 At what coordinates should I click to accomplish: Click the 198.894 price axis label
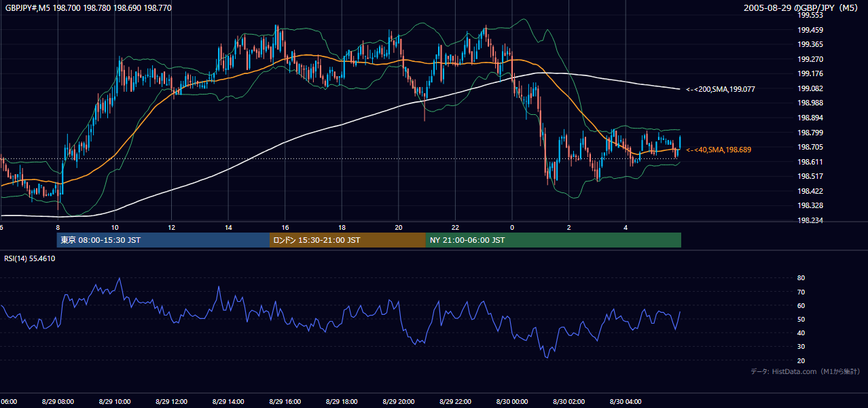[x=810, y=118]
